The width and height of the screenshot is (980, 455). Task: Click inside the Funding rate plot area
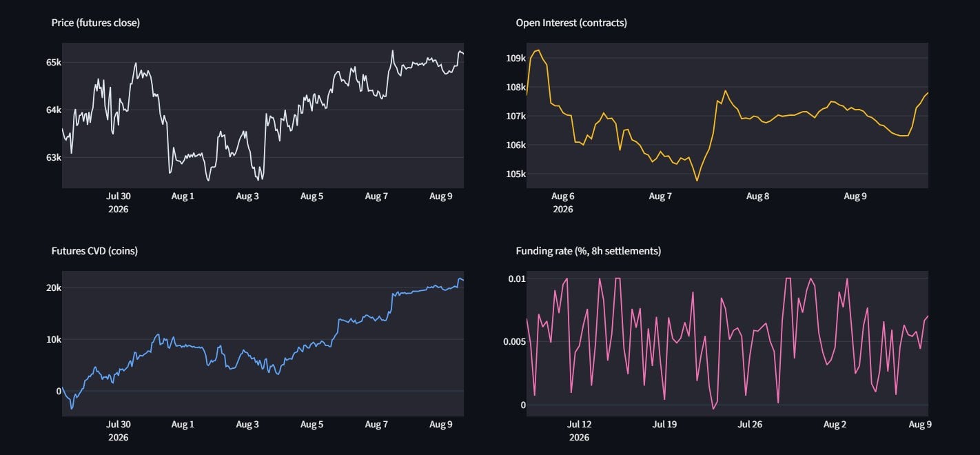[727, 343]
